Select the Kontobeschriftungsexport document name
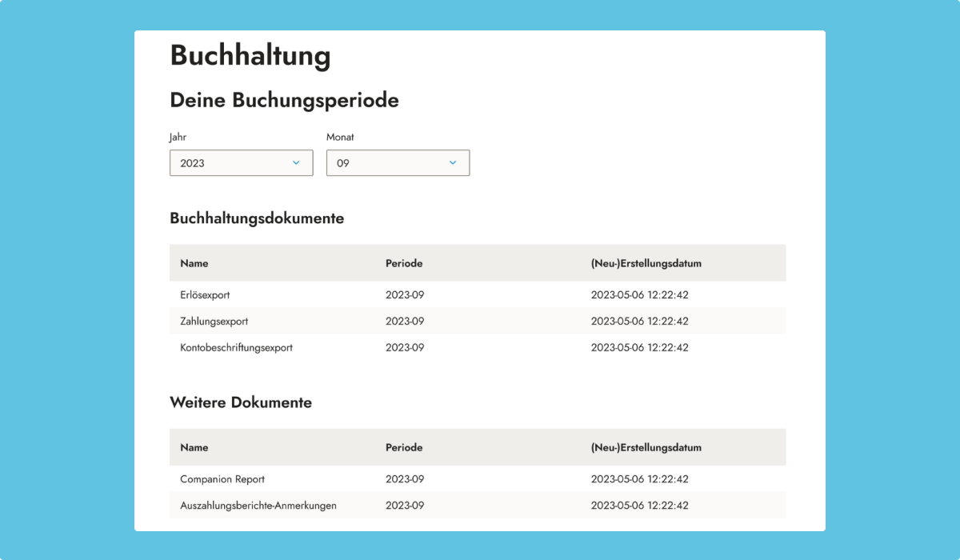Viewport: 960px width, 560px height. pyautogui.click(x=236, y=347)
